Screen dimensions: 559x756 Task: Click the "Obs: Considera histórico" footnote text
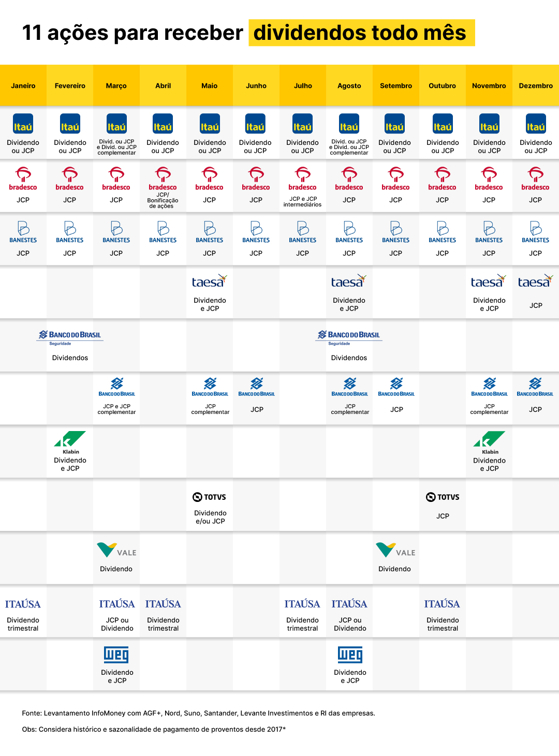[154, 729]
